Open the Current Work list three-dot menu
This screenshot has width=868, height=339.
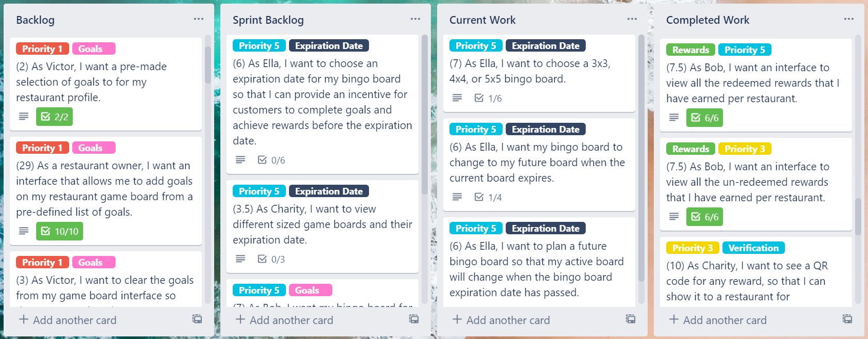(x=632, y=19)
